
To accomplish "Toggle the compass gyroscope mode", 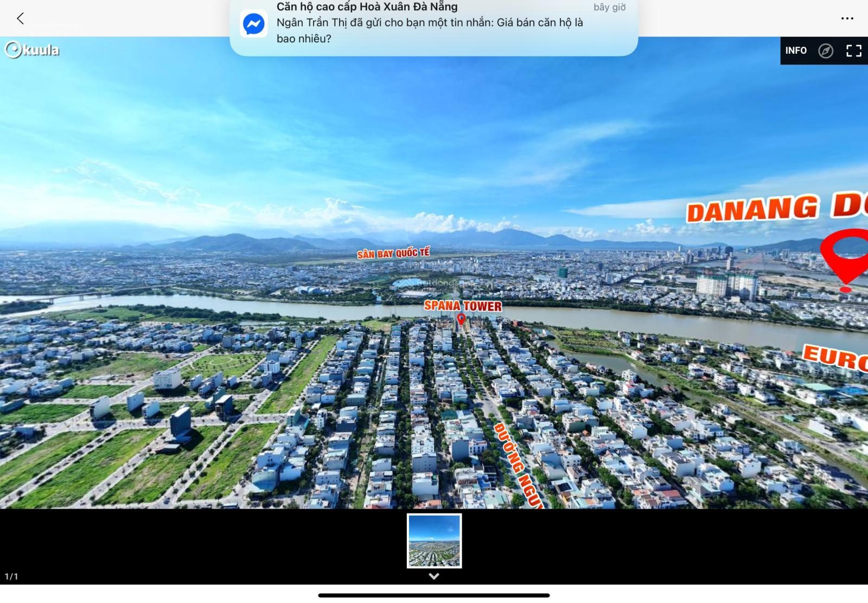I will (826, 51).
